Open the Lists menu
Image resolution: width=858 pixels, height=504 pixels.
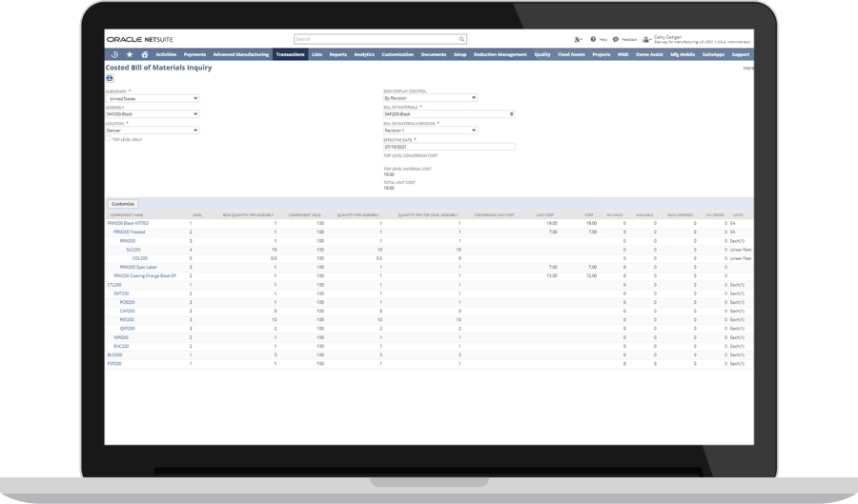pyautogui.click(x=317, y=54)
